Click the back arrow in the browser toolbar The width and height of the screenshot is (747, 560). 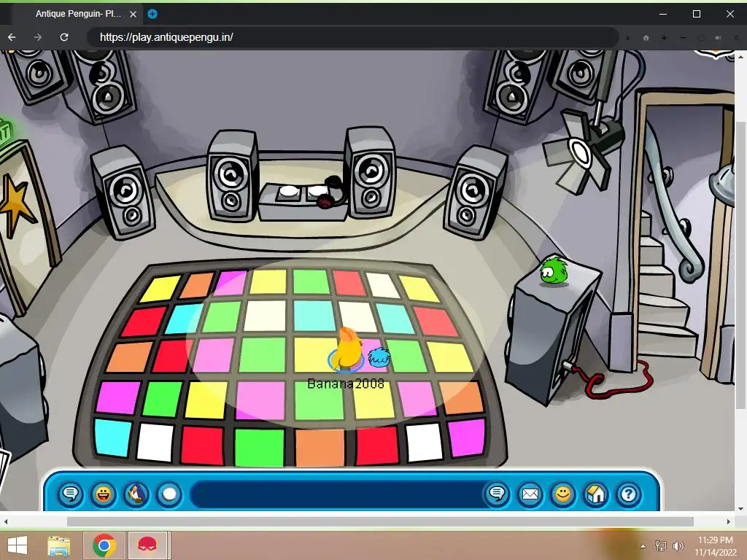(x=12, y=37)
